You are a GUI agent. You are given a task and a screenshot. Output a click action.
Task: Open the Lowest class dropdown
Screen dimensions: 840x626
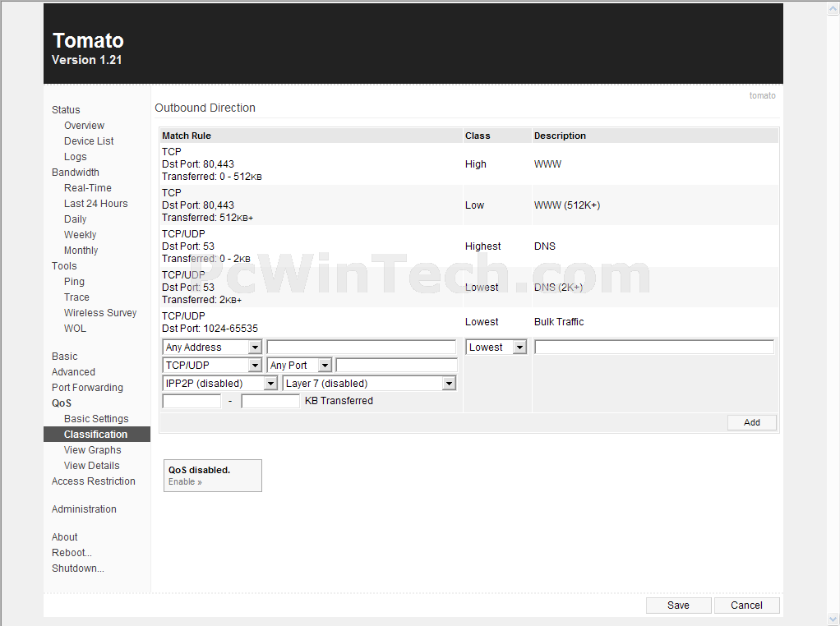496,347
